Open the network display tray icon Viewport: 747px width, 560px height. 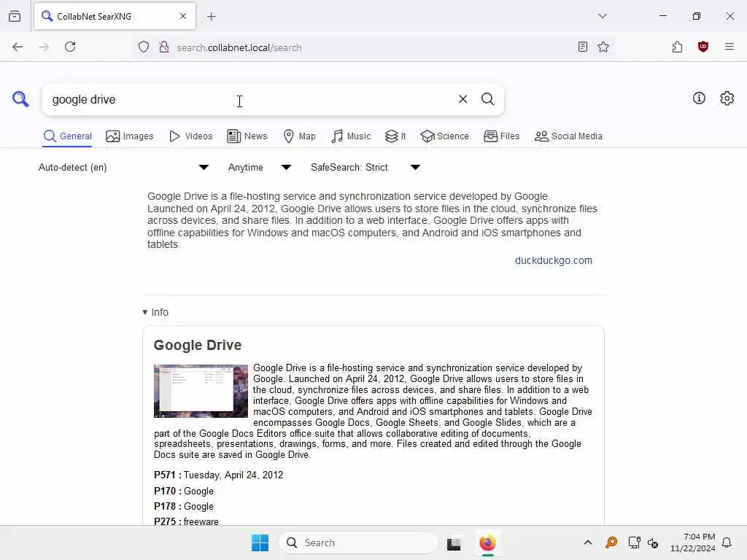tap(634, 542)
